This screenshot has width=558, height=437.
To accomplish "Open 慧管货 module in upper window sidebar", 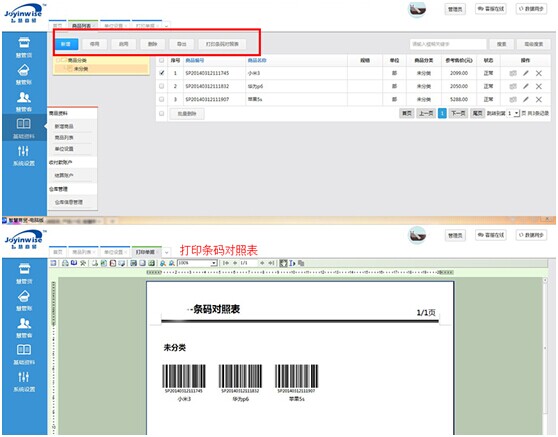I will coord(24,47).
